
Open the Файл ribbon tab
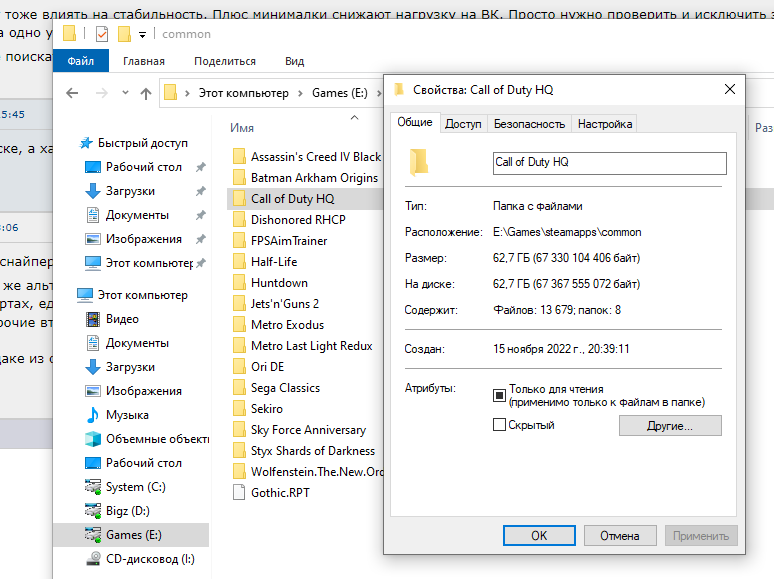click(81, 61)
